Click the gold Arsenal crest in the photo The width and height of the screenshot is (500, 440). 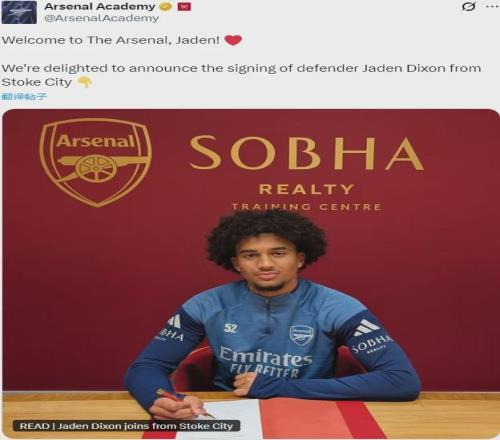[x=95, y=162]
